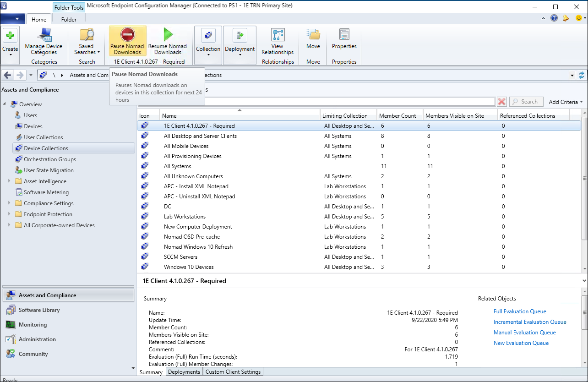
Task: Click the Pause Nomad Downloads ribbon icon
Action: 127,36
